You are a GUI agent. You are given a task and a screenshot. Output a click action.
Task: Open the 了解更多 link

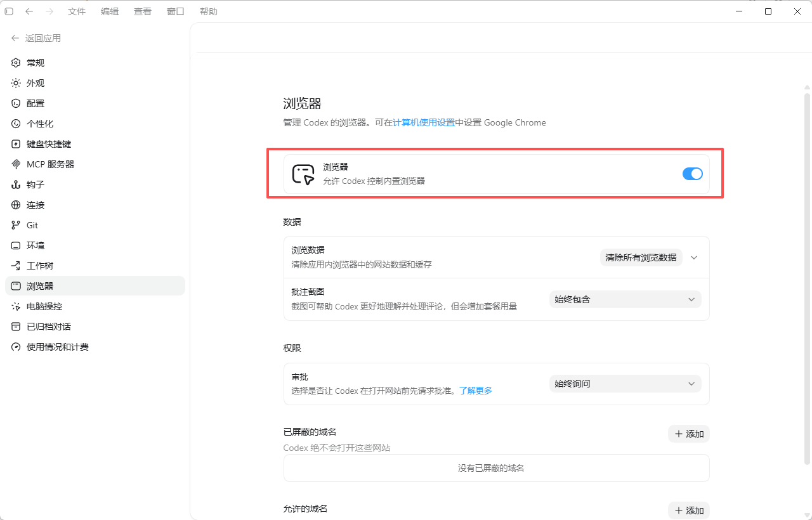pyautogui.click(x=476, y=391)
